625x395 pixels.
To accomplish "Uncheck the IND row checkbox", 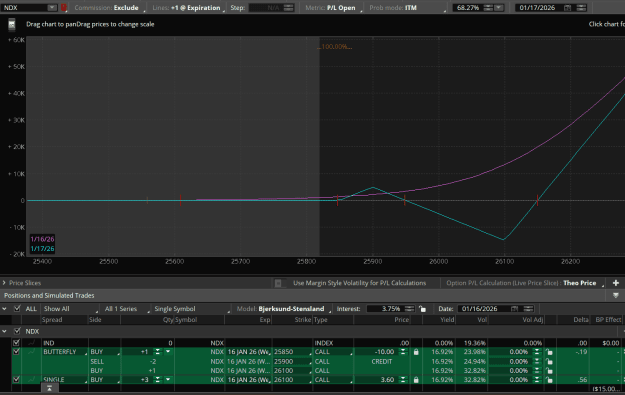I will [x=16, y=343].
